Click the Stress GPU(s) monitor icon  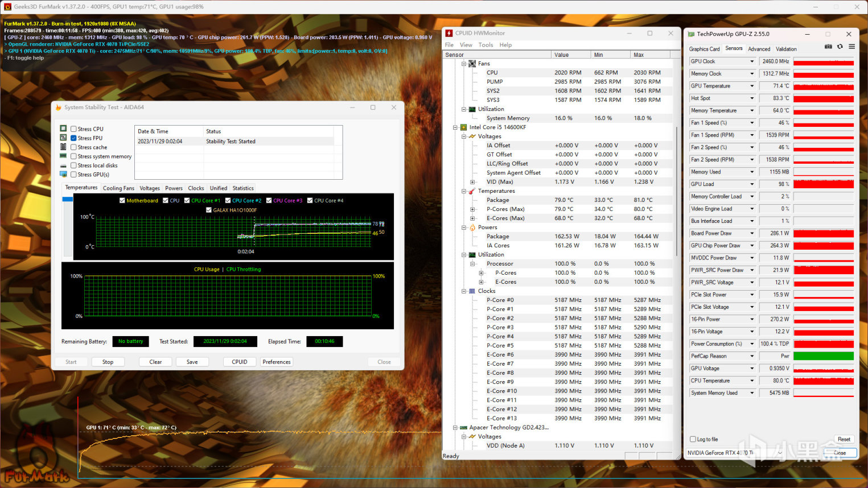(63, 174)
